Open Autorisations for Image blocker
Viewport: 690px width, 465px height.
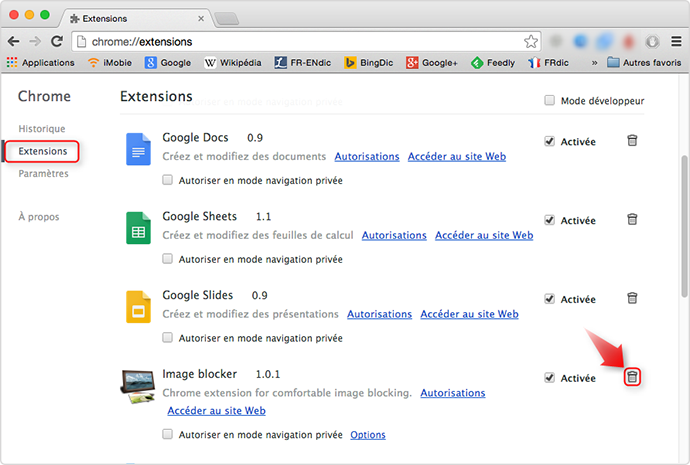(x=452, y=393)
